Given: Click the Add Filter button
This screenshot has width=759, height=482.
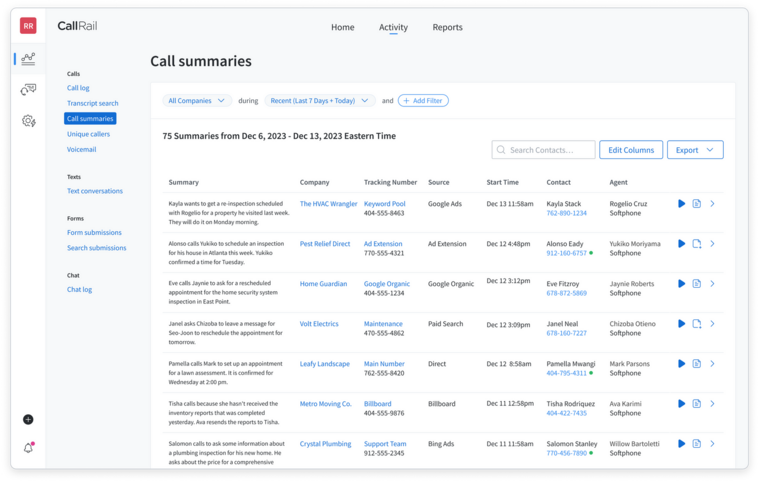Looking at the screenshot, I should tap(423, 101).
